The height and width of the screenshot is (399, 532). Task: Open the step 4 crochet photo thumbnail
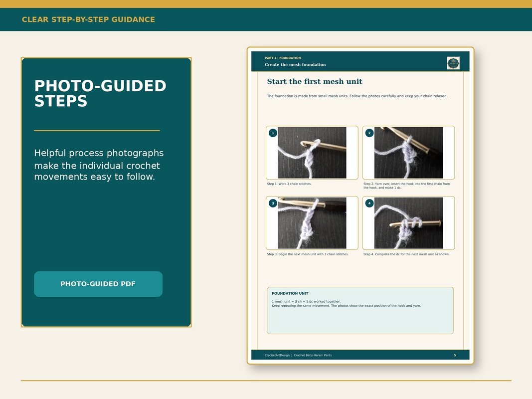point(408,223)
